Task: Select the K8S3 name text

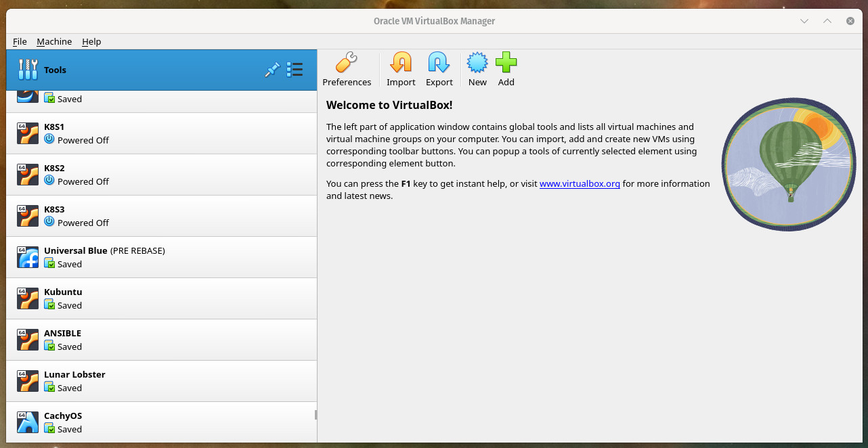Action: (x=54, y=209)
